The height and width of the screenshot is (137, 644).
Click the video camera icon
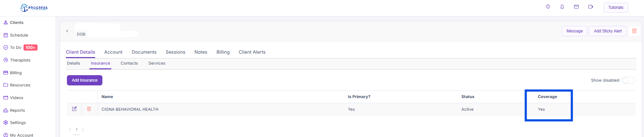(x=591, y=7)
